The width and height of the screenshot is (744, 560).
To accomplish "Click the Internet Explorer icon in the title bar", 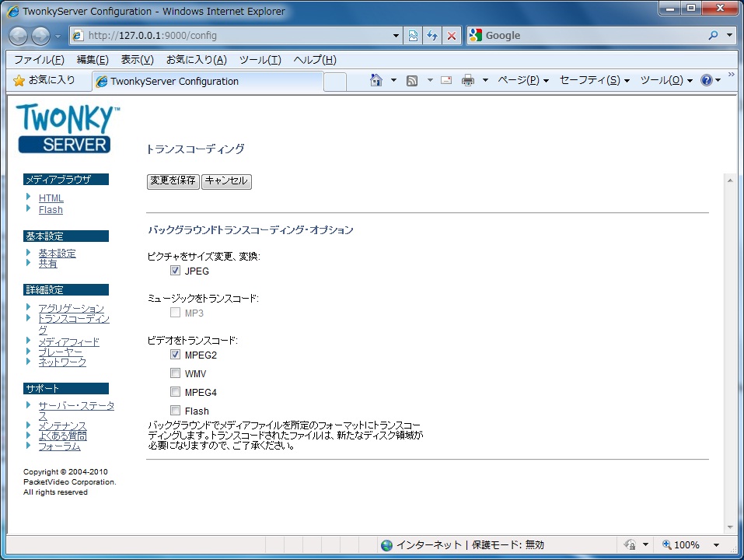I will (x=13, y=11).
